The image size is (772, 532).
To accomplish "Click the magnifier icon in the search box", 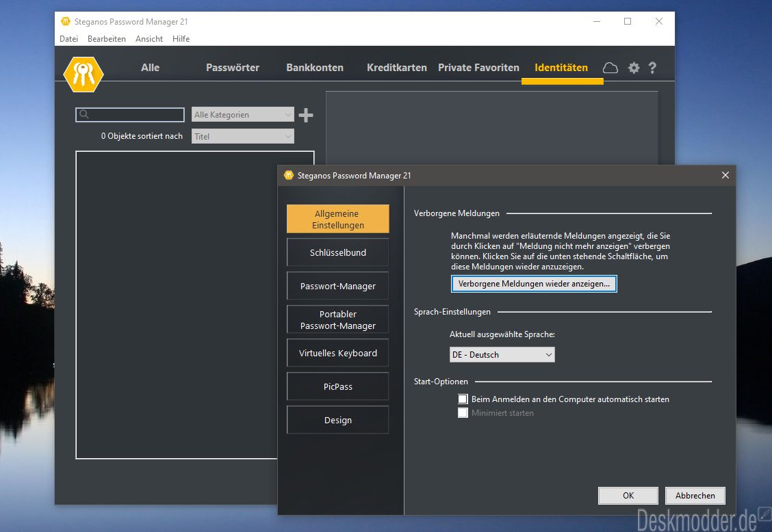I will [x=84, y=115].
